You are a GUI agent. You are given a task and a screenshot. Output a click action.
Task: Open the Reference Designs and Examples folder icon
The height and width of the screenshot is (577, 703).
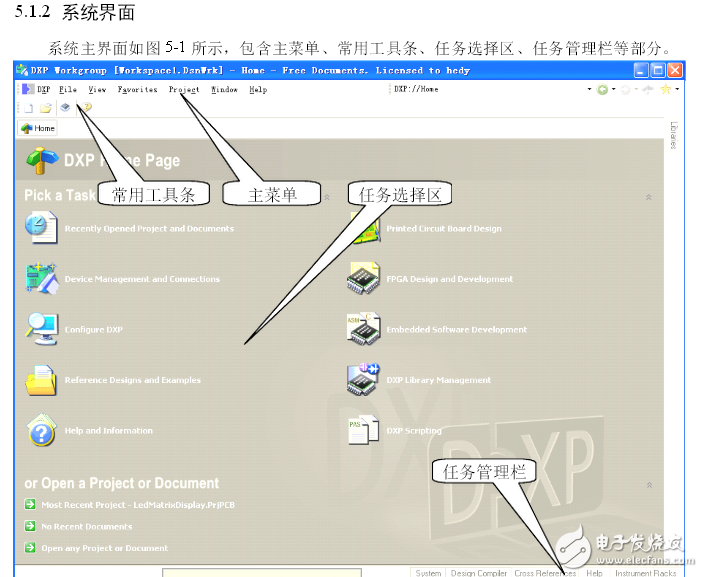point(41,380)
